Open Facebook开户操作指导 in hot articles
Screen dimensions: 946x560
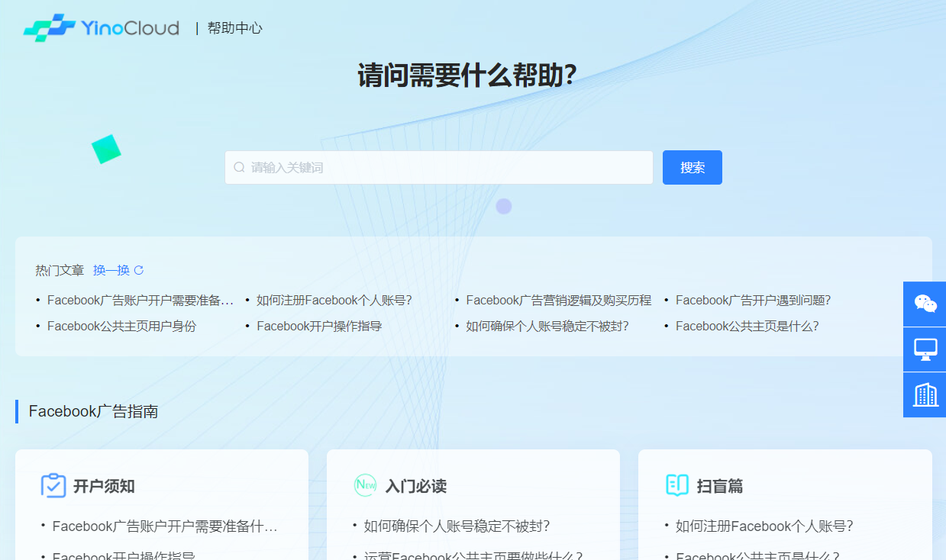tap(318, 327)
